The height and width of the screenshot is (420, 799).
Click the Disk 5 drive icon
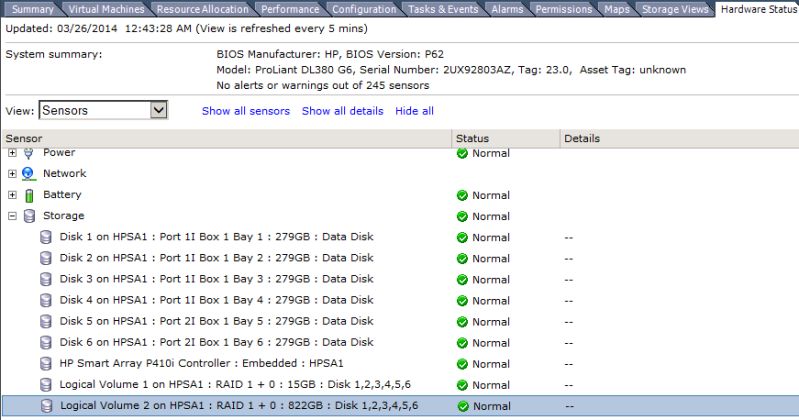pyautogui.click(x=46, y=322)
